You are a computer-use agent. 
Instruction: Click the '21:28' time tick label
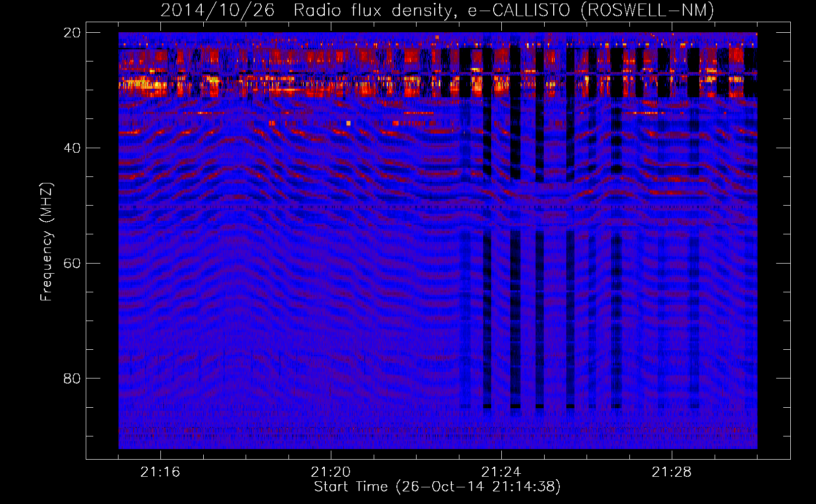pyautogui.click(x=672, y=472)
